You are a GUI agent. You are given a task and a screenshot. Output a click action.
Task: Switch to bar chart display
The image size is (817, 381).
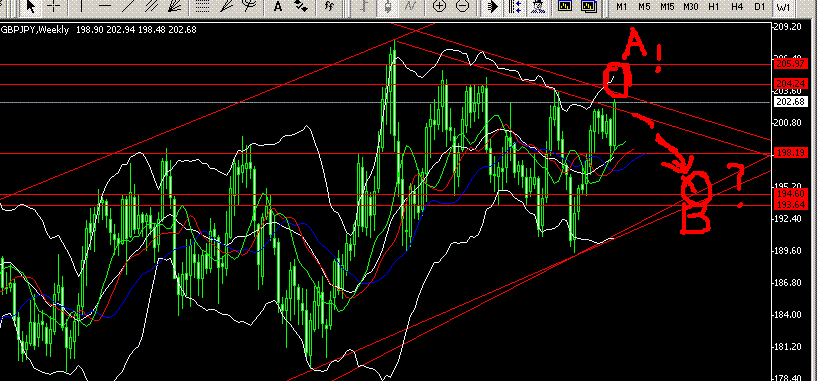click(365, 6)
